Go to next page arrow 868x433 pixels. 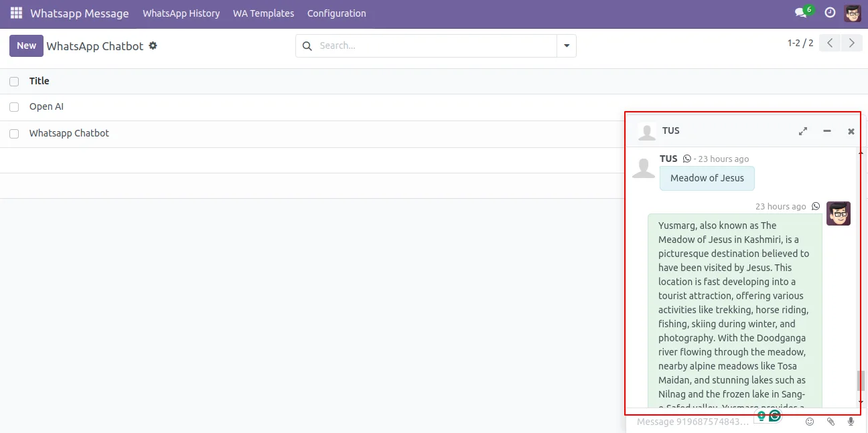[851, 44]
